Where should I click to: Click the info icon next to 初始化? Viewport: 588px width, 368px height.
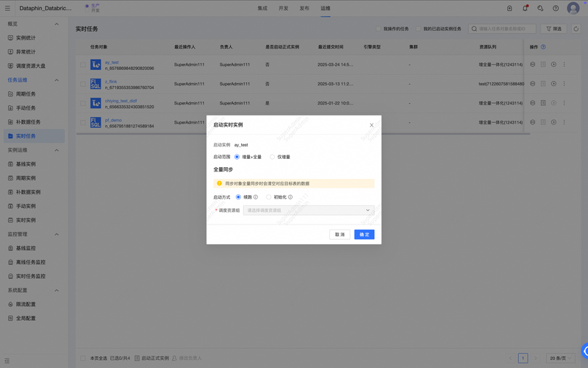290,197
